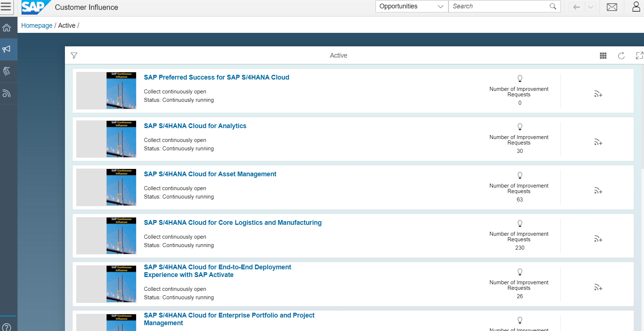Screen dimensions: 644x331
Task: Open SAP S/4HANA Cloud for Analytics
Action: (195, 126)
